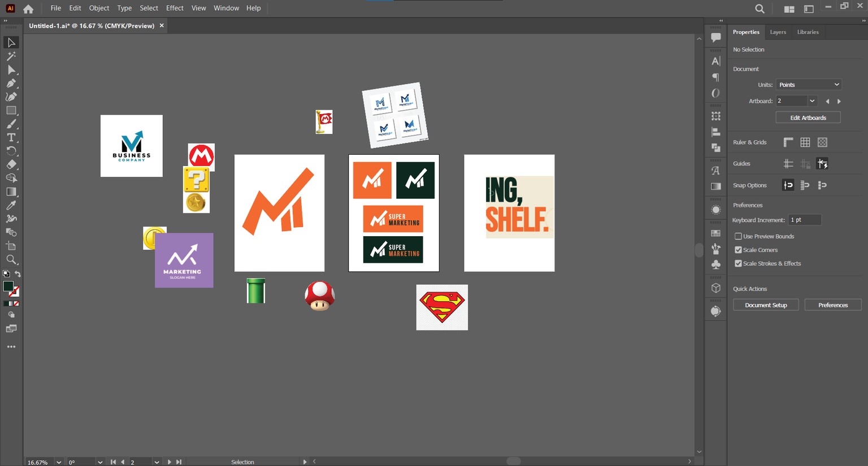The width and height of the screenshot is (868, 466).
Task: Select the Rectangle tool
Action: pos(11,110)
